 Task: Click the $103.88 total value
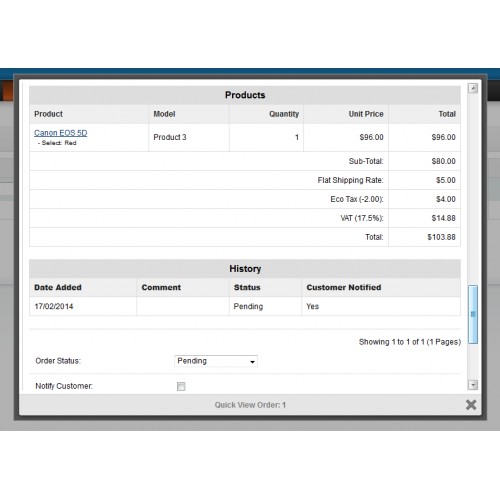(x=441, y=237)
